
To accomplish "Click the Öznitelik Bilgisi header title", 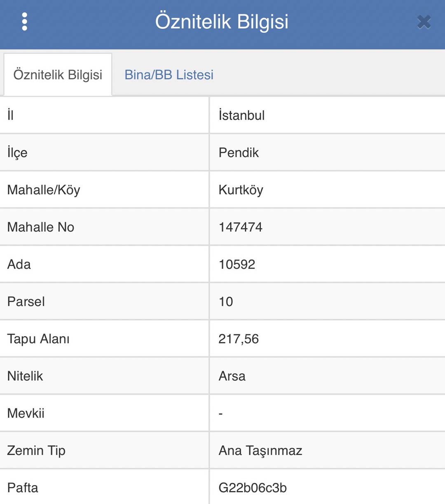I will 222,21.
